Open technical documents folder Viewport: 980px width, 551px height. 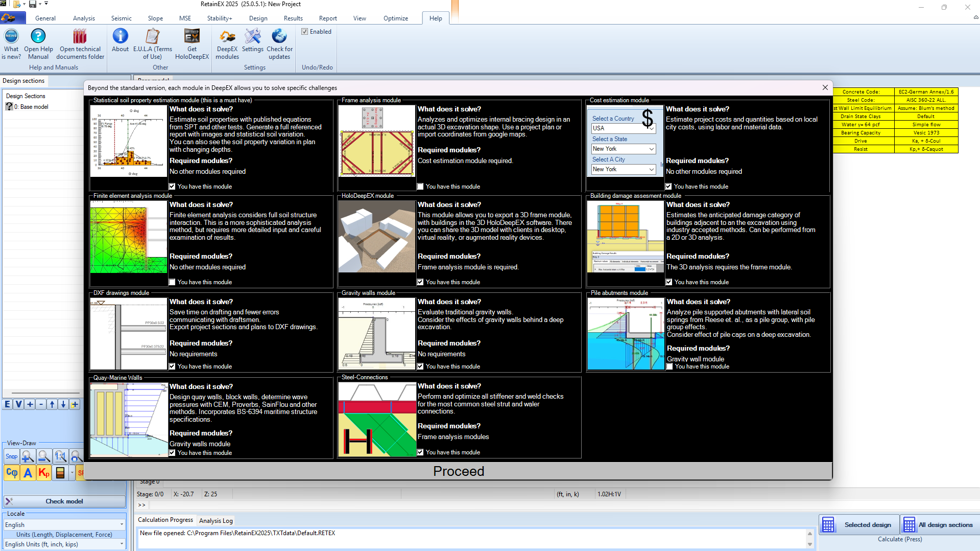(x=80, y=44)
